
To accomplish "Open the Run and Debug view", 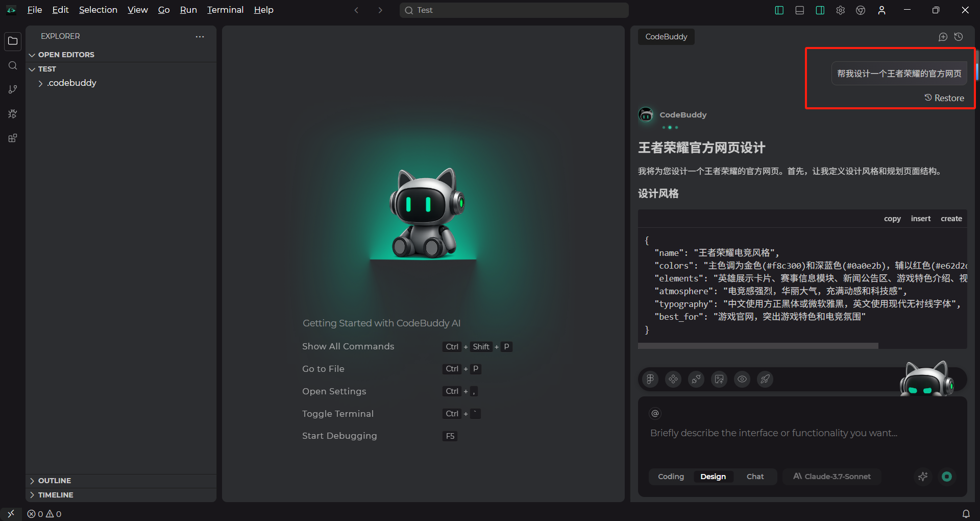I will (x=13, y=114).
